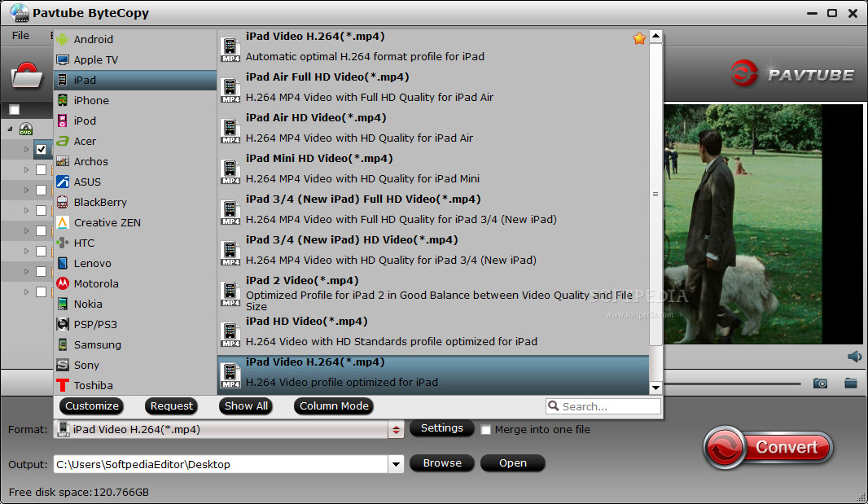Select the Apple TV category
Image resolution: width=868 pixels, height=504 pixels.
click(x=135, y=59)
